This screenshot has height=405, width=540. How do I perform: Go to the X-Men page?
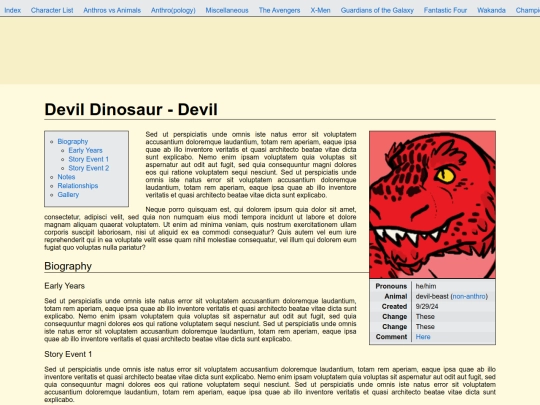(320, 10)
